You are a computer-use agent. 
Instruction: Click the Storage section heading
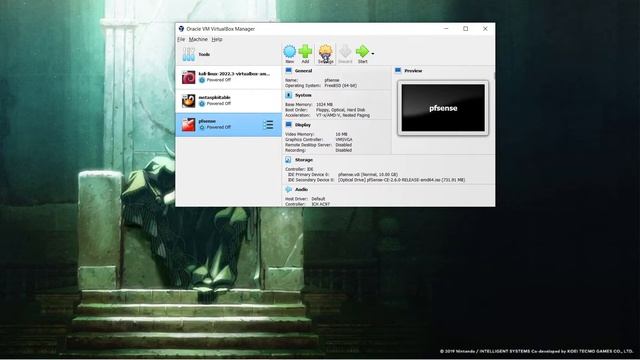coord(304,160)
